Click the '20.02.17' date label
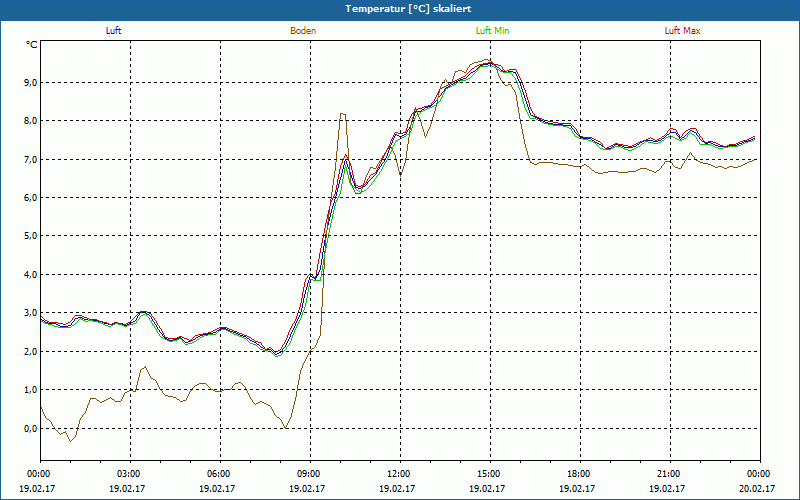This screenshot has width=800, height=500. 758,488
